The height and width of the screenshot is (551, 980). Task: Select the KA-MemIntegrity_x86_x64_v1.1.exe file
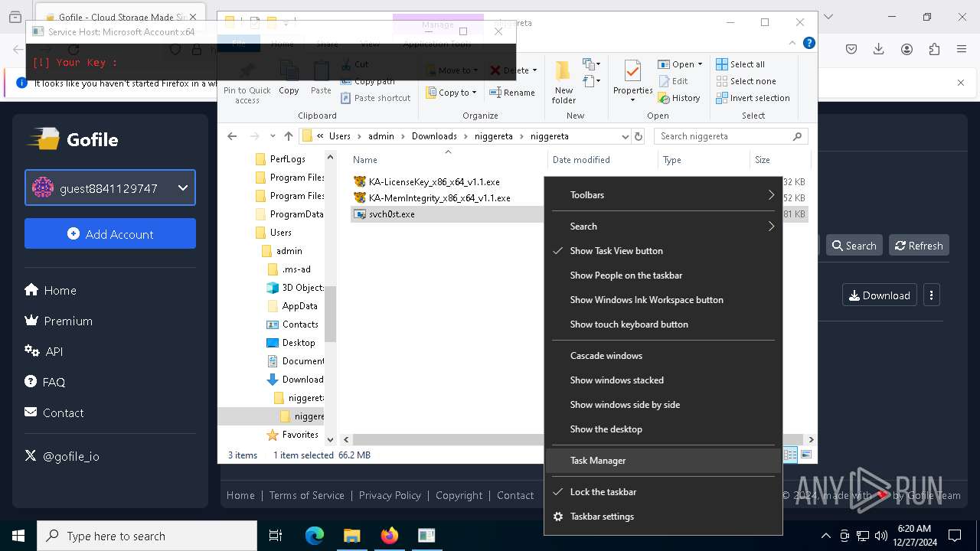coord(439,198)
